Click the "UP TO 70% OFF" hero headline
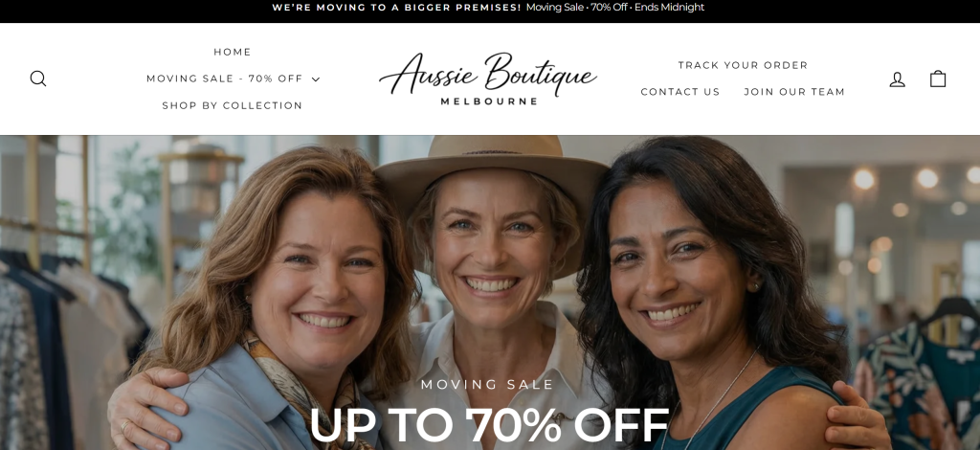The height and width of the screenshot is (450, 980). tap(489, 426)
